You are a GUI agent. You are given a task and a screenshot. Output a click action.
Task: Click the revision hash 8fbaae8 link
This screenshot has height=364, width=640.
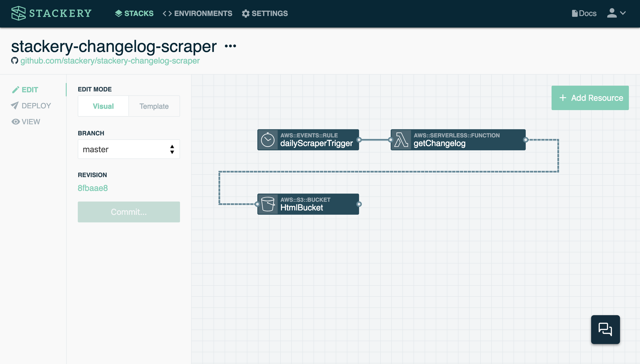pos(92,188)
